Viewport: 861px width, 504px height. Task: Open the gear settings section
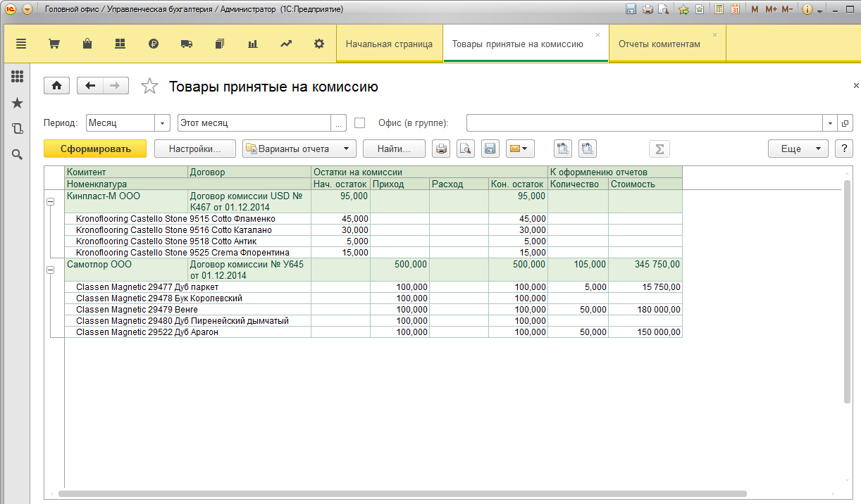319,44
